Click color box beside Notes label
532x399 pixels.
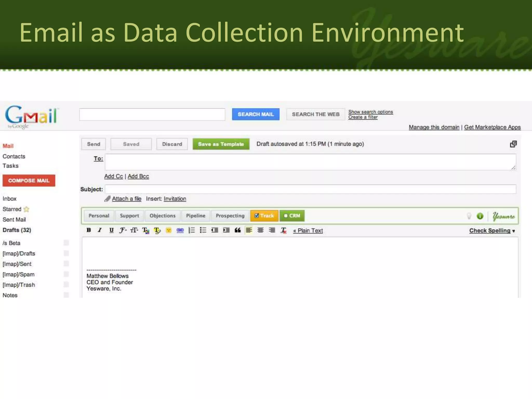(x=66, y=295)
